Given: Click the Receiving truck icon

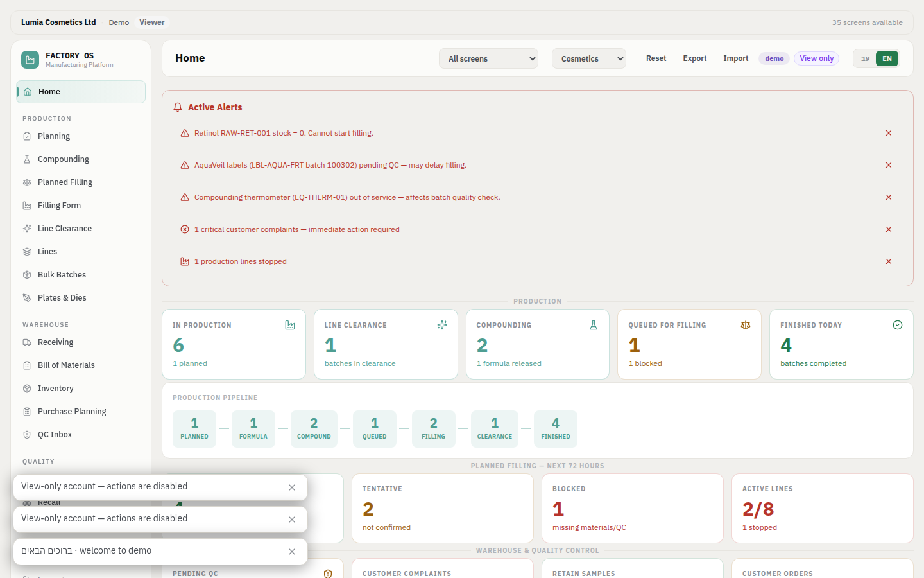Looking at the screenshot, I should pyautogui.click(x=27, y=342).
